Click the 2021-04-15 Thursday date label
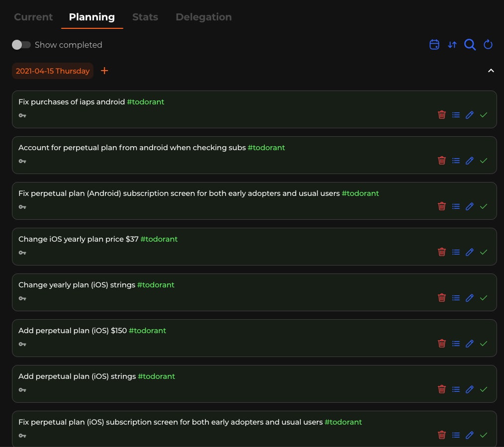This screenshot has width=504, height=447. click(x=53, y=71)
